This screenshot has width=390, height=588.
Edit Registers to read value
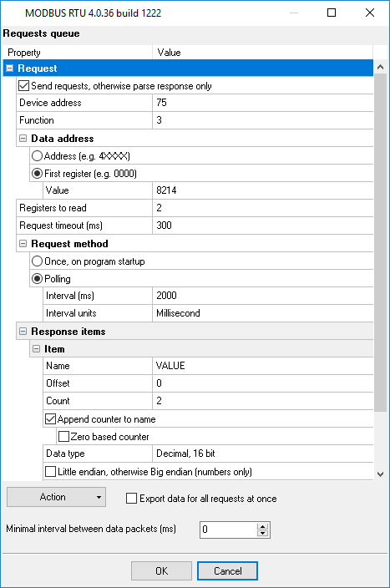click(x=262, y=208)
